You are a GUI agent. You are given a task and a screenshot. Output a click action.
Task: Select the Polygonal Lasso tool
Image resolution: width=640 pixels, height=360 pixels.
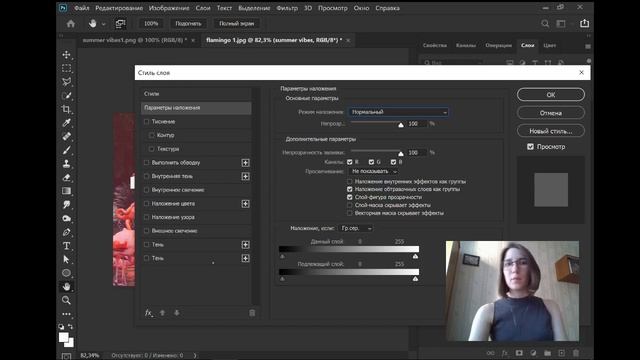click(67, 82)
